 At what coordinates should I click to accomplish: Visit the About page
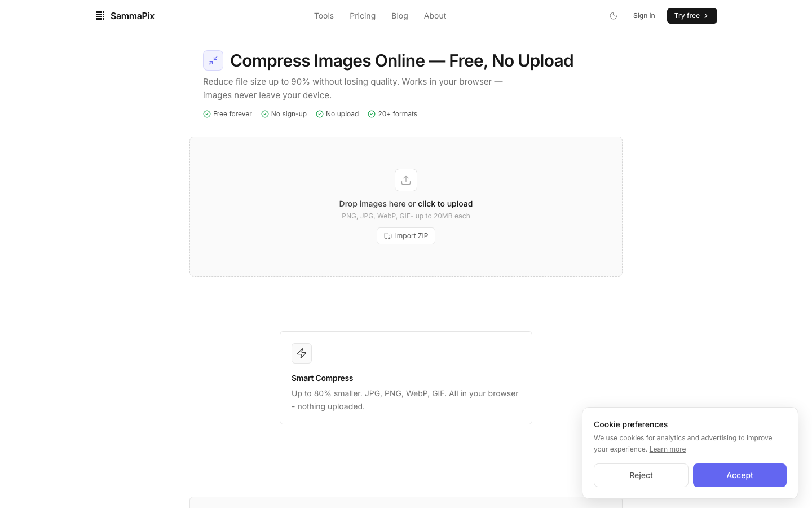click(x=435, y=16)
